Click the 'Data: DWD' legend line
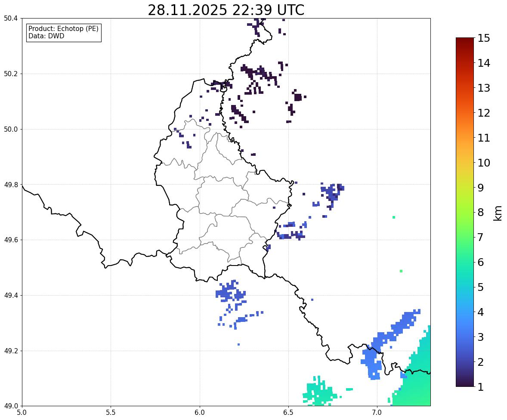Viewport: 507px width, 420px height. pyautogui.click(x=46, y=36)
